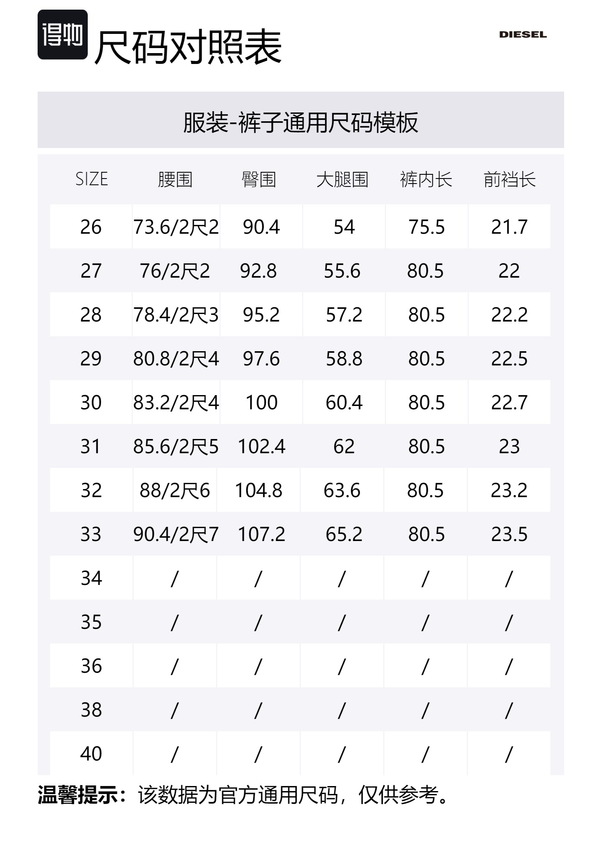Click size 26 in the SIZE column

(x=91, y=227)
